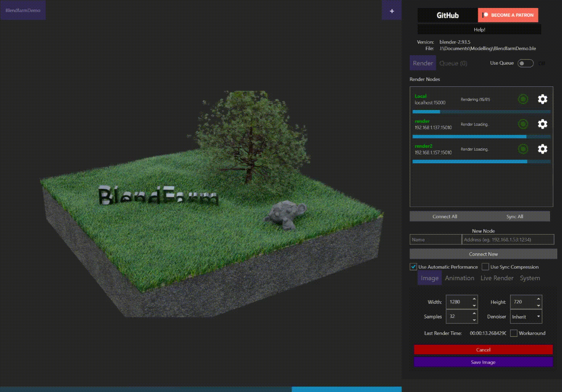Click the Connect All button
The height and width of the screenshot is (392, 562).
(x=445, y=216)
